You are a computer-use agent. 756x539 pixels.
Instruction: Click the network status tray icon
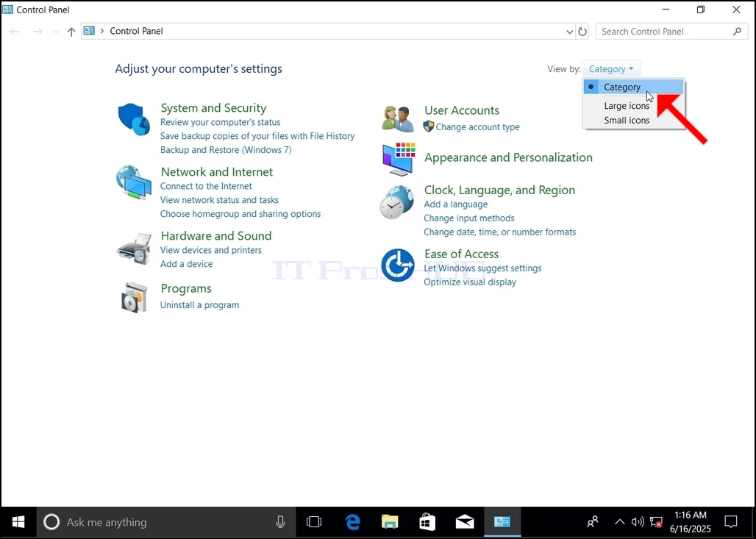click(x=656, y=522)
